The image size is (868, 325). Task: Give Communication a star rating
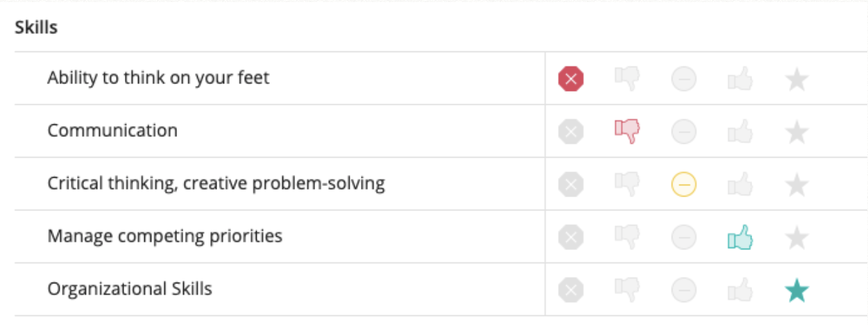[x=797, y=132]
